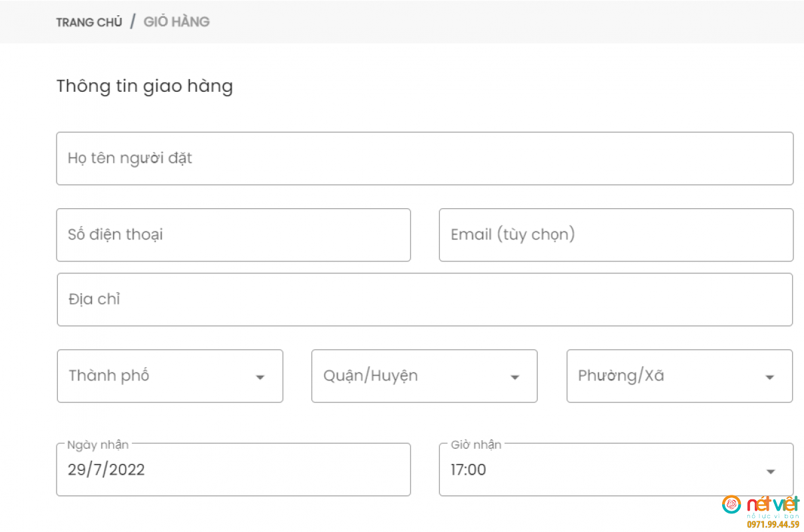The width and height of the screenshot is (804, 532).
Task: Click the hotline number 0971.99.44.59
Action: 772,525
